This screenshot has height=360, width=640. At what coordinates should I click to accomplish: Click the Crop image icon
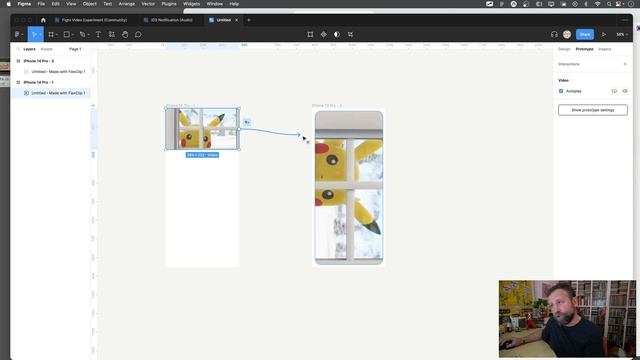tap(350, 35)
